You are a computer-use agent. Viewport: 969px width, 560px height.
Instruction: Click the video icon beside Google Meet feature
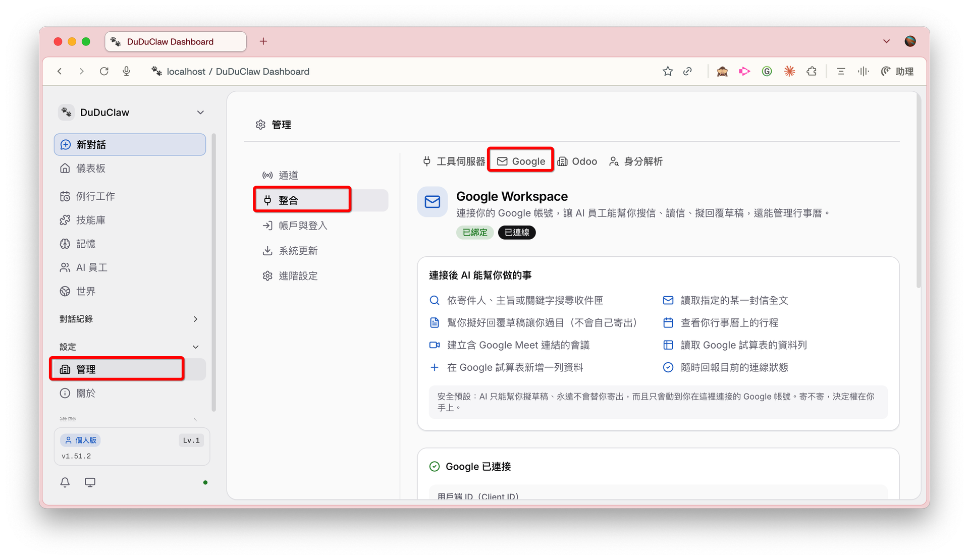(x=435, y=345)
